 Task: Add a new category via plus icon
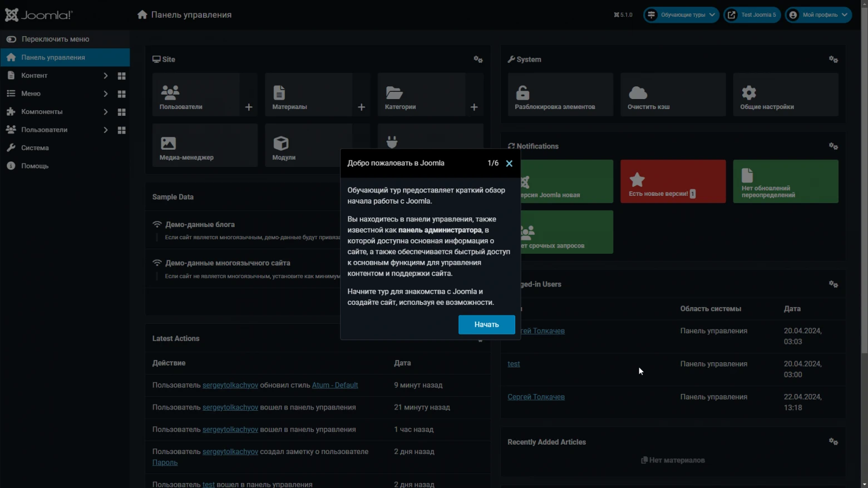474,107
